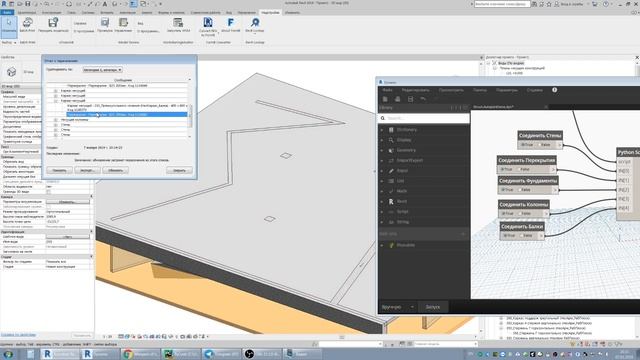Click the Windows Start orb

[x=8, y=354]
